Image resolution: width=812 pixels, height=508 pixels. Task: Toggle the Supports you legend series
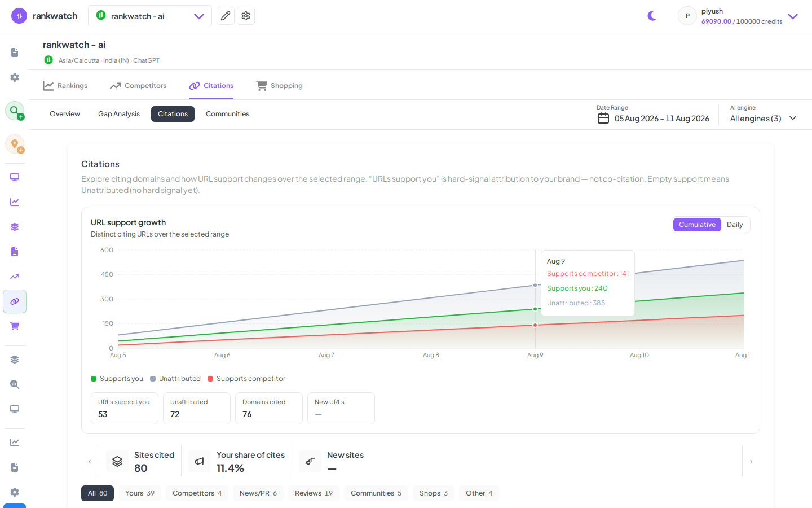click(117, 379)
